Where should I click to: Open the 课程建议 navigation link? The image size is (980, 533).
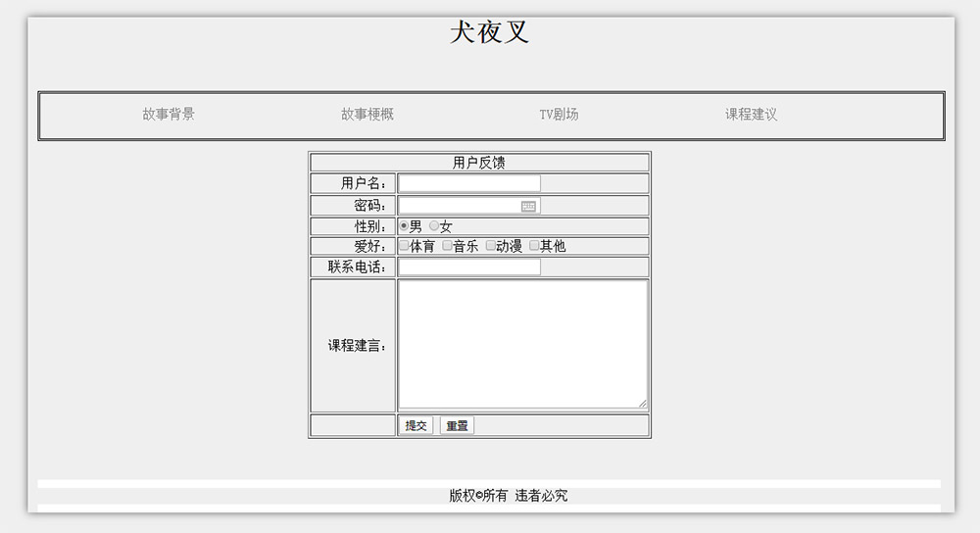(x=751, y=115)
